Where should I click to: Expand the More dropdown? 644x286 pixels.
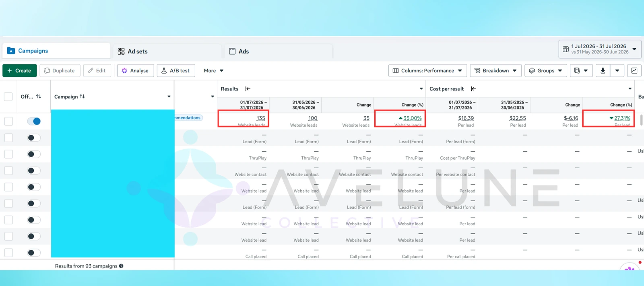[x=214, y=70]
